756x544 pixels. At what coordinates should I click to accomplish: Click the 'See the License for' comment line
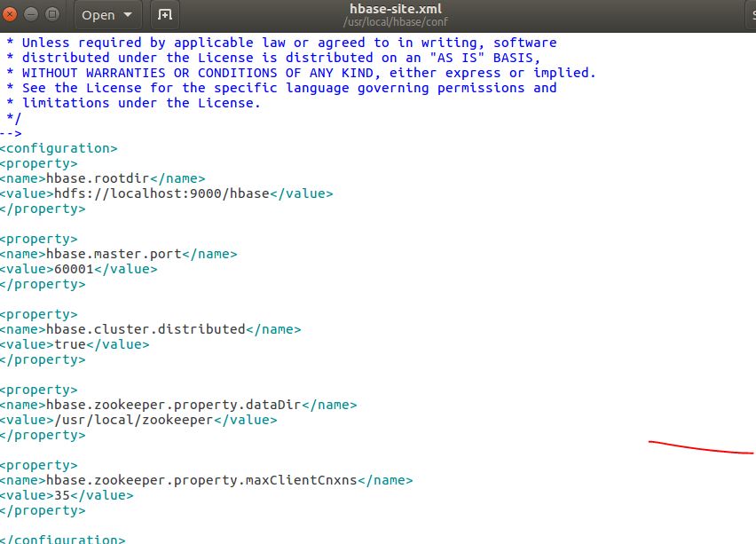(281, 88)
